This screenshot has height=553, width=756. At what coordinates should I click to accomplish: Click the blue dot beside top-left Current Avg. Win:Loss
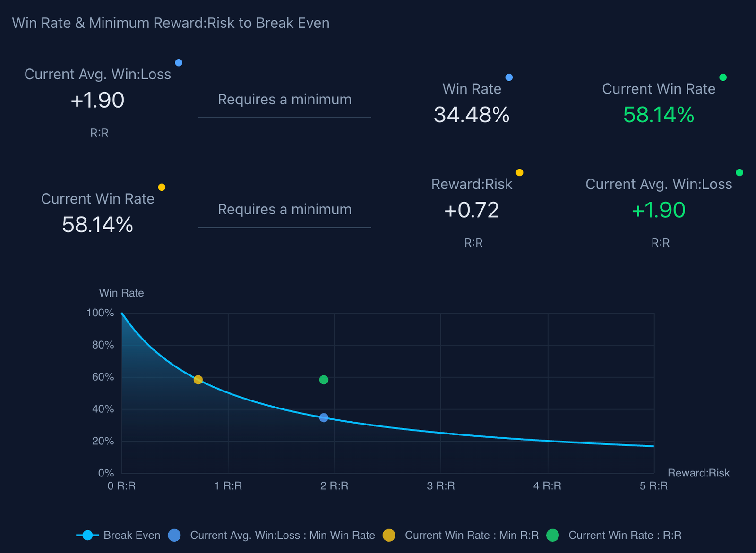[179, 63]
